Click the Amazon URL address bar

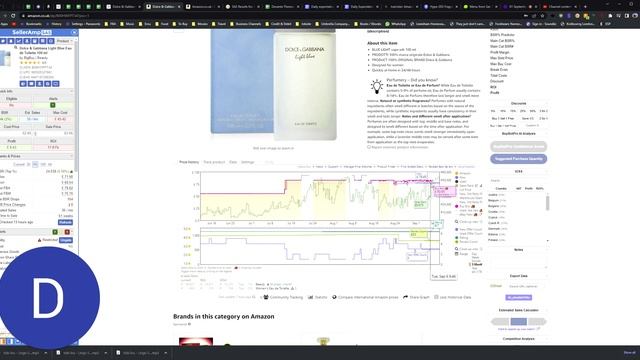269,16
